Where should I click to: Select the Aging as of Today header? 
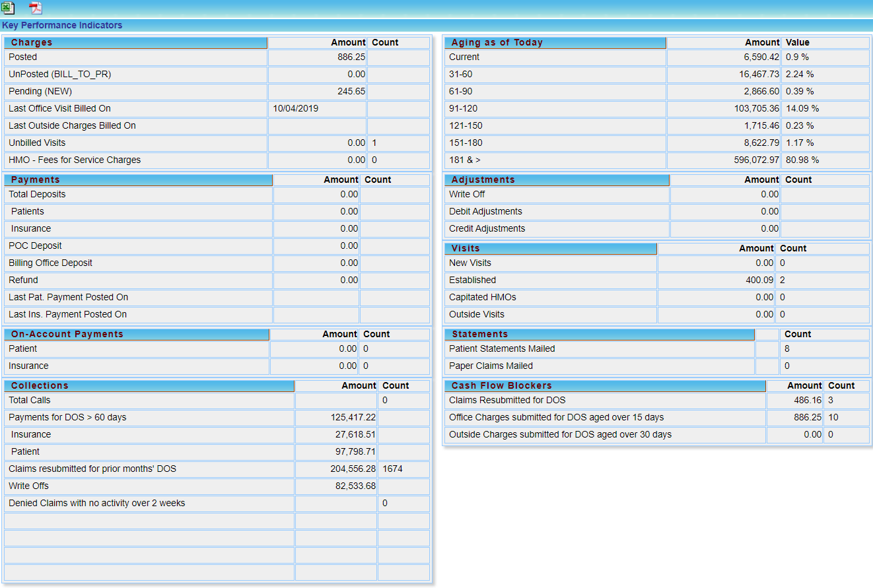tap(497, 42)
